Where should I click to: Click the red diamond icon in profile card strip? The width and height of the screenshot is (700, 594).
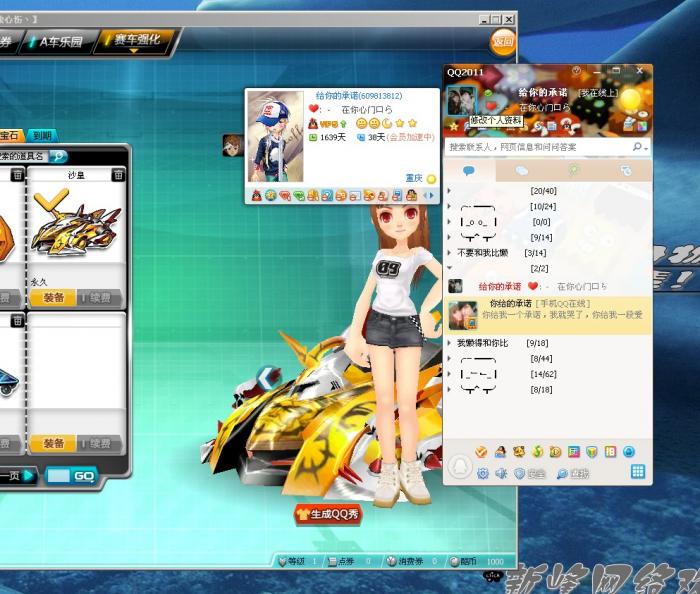285,195
